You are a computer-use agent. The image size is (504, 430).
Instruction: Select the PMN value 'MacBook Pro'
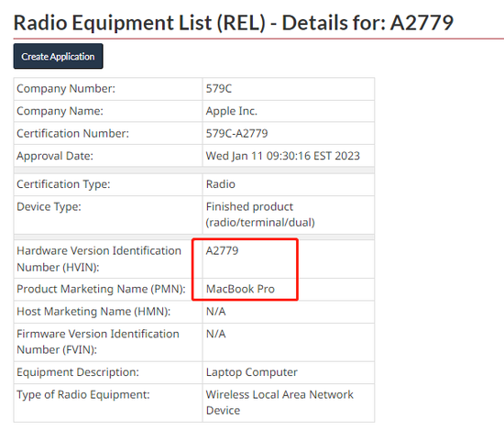pos(240,289)
